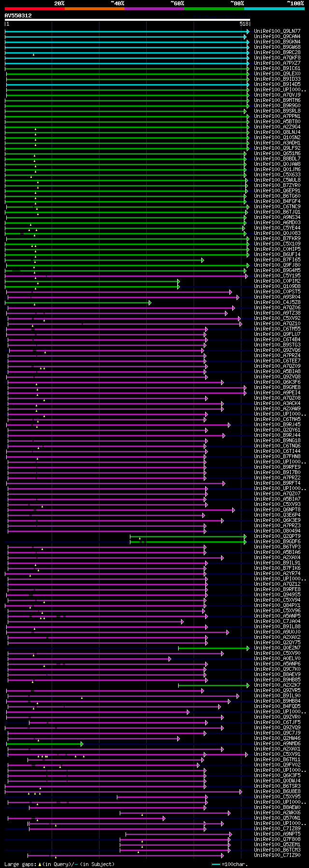Select hit label UniRef100_C6TEE7

277,361
